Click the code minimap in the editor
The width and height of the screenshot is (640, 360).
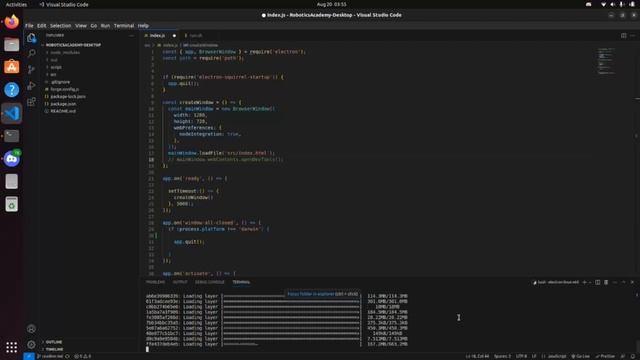click(x=606, y=61)
